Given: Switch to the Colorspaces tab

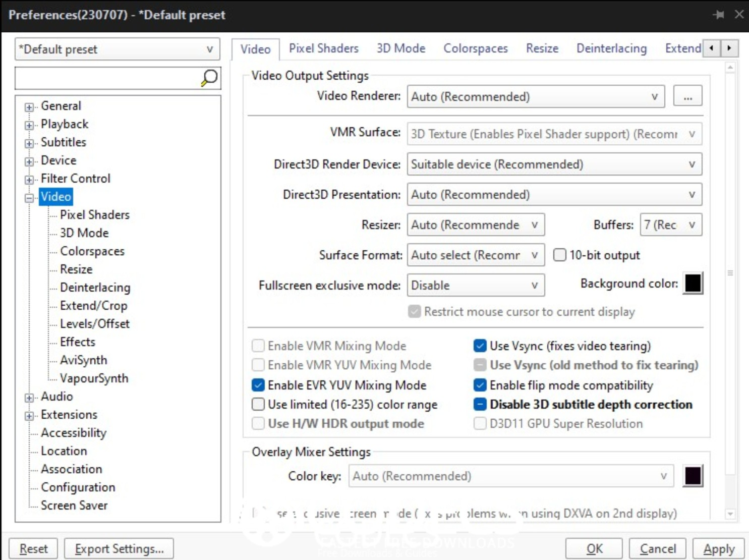Looking at the screenshot, I should (476, 48).
